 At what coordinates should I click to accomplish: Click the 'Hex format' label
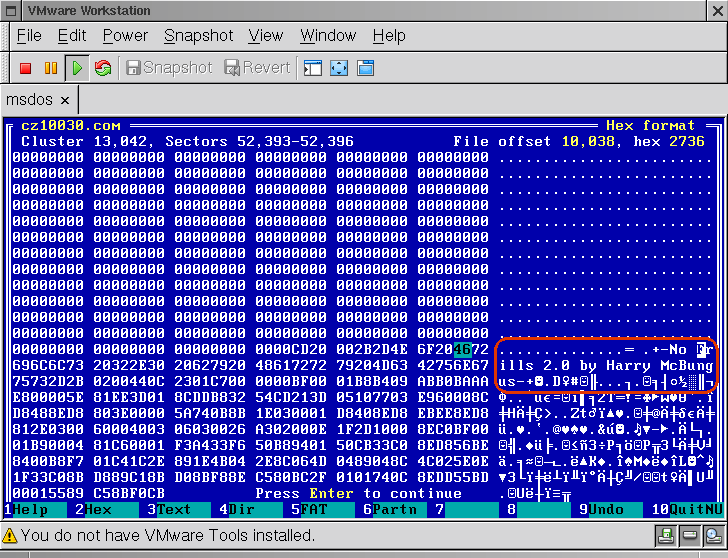coord(650,125)
